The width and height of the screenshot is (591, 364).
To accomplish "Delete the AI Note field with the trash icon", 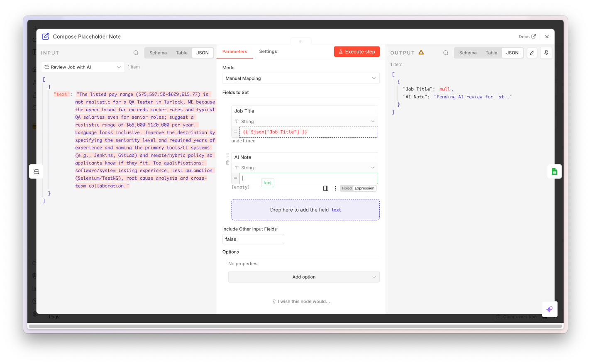I will (227, 163).
